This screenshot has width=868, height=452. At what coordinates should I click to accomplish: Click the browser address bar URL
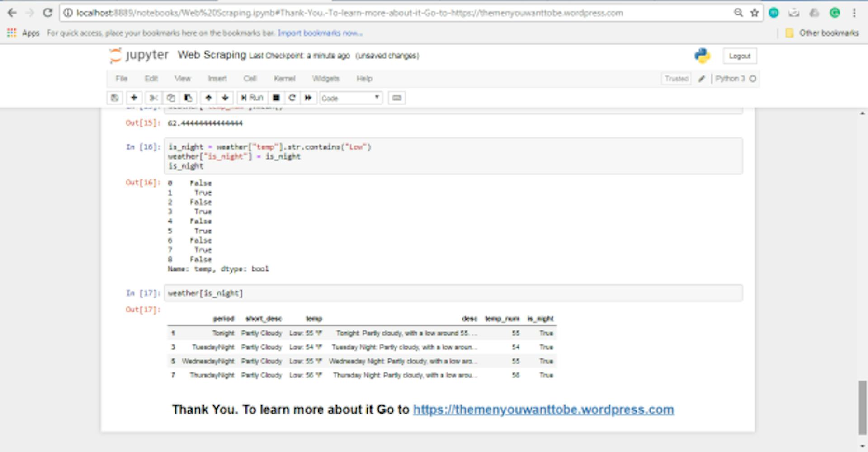coord(349,13)
